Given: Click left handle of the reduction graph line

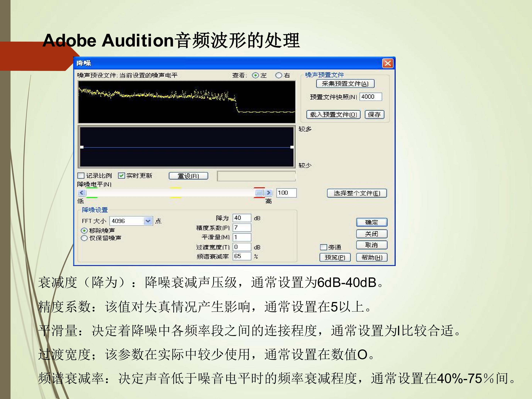Looking at the screenshot, I should pyautogui.click(x=82, y=147).
